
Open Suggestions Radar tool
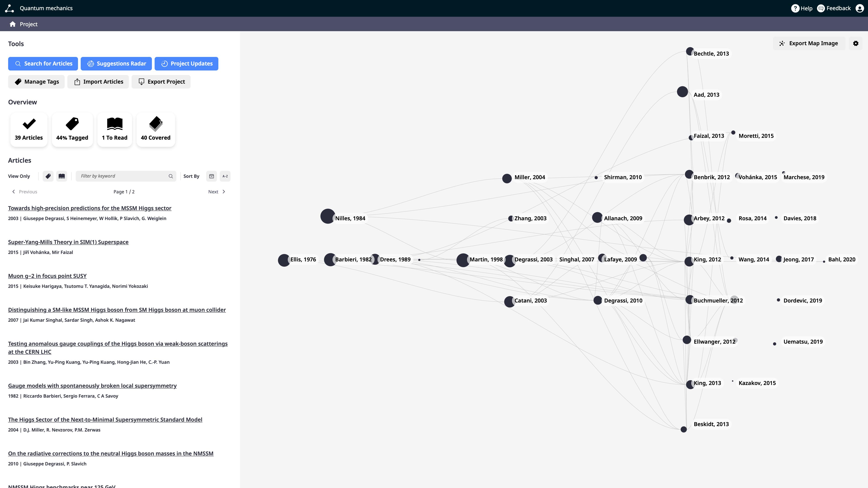116,64
